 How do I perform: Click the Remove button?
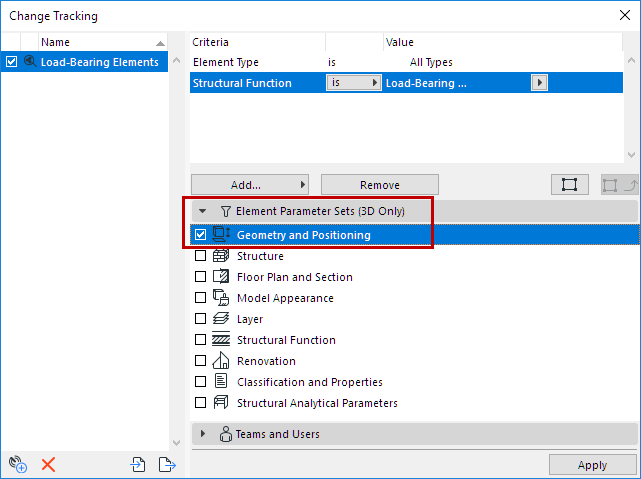pos(379,185)
